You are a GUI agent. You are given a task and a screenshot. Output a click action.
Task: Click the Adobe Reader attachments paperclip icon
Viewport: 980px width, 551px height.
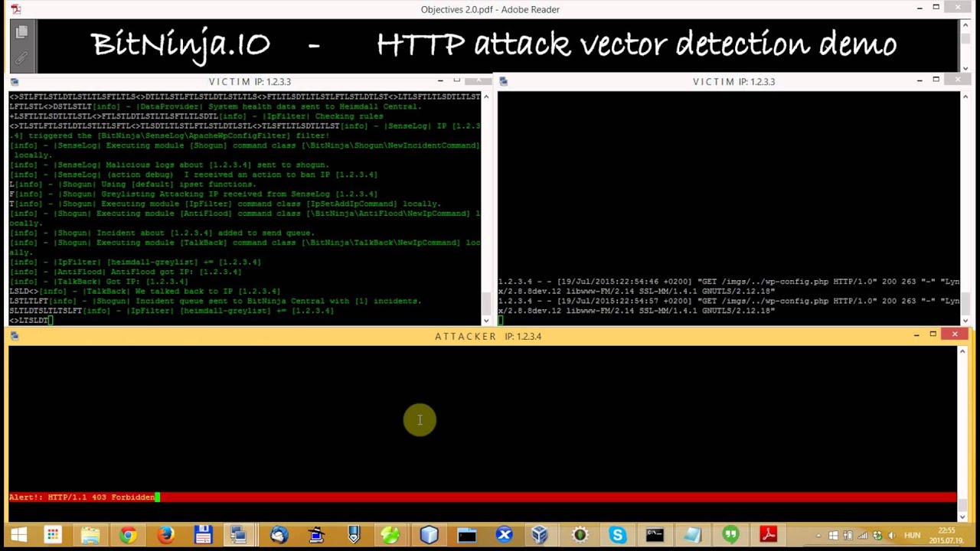coord(21,57)
